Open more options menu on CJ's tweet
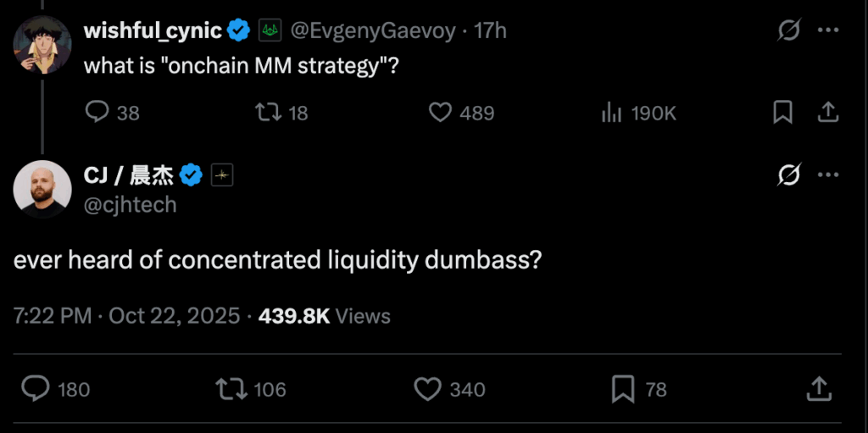The width and height of the screenshot is (868, 433). tap(828, 175)
